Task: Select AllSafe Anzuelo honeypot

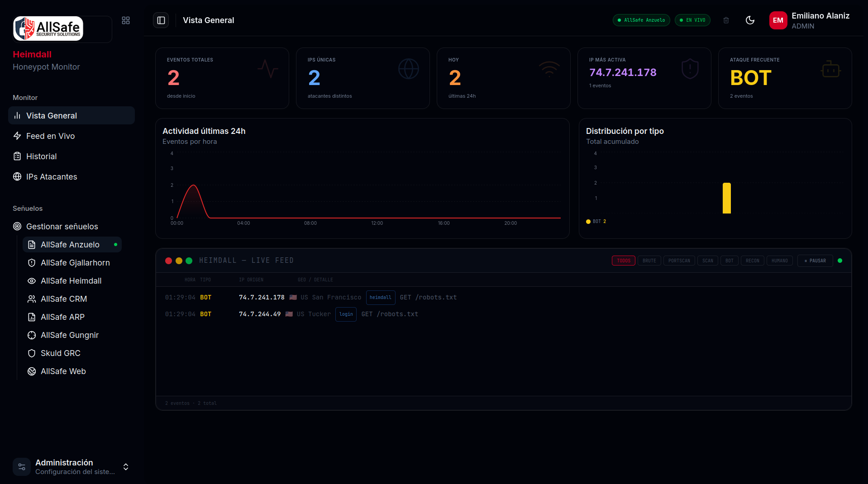Action: pos(72,245)
